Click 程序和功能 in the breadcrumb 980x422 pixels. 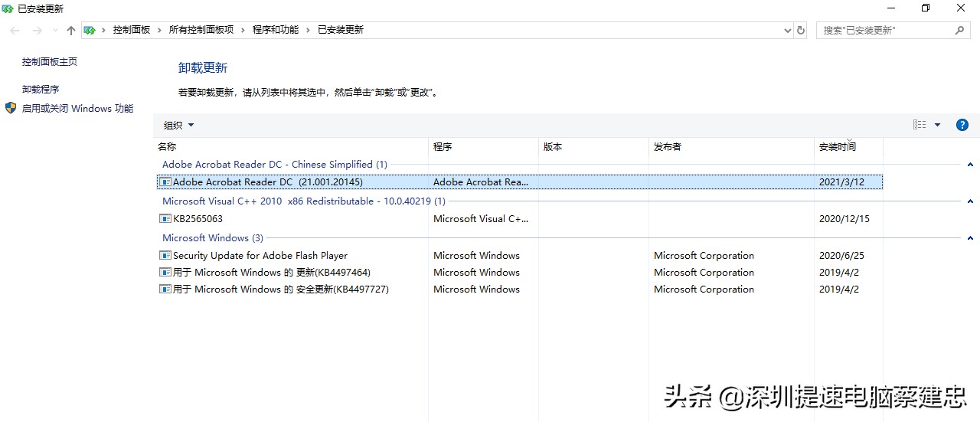point(276,30)
